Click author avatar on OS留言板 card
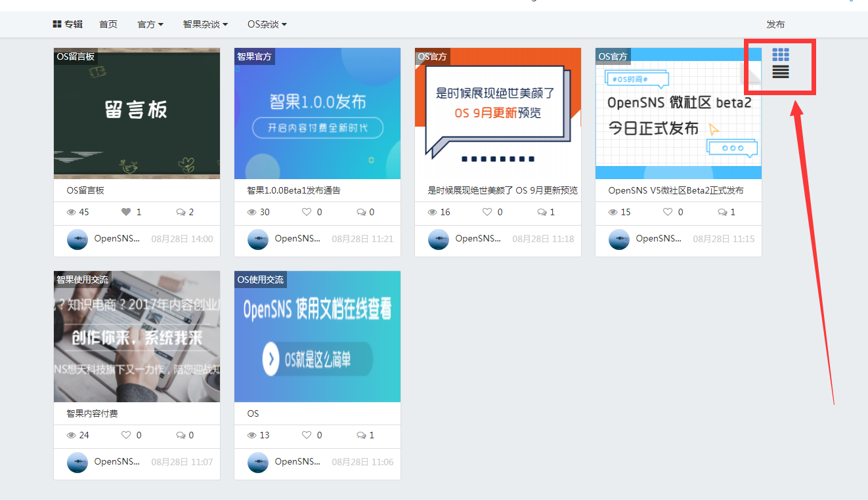This screenshot has height=500, width=868. [77, 240]
